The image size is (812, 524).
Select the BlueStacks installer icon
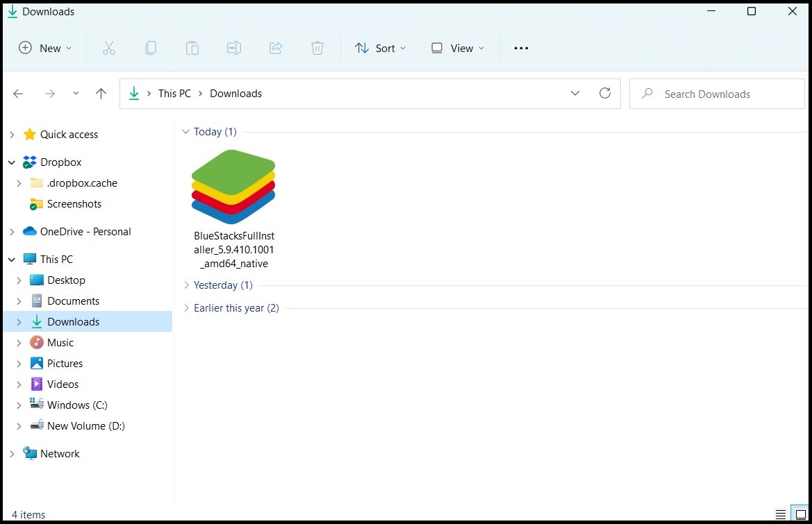(x=233, y=187)
